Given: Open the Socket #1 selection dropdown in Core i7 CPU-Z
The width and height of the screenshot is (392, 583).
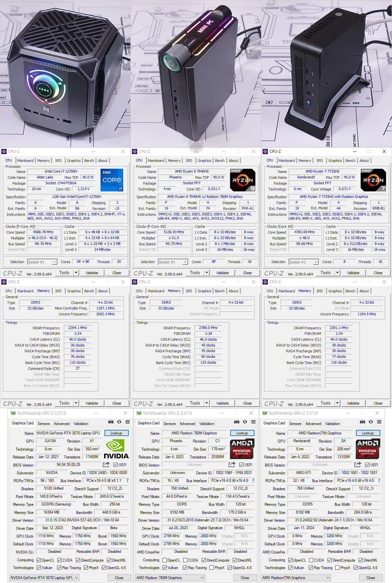Looking at the screenshot, I should point(42,262).
